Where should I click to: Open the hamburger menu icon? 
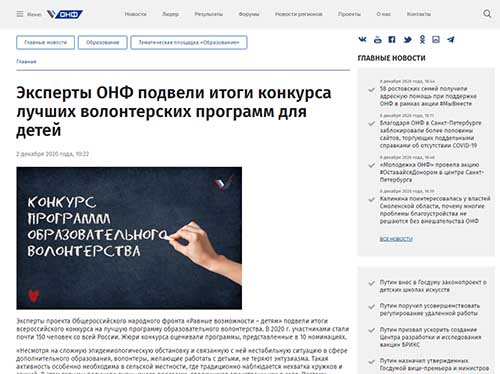20,14
